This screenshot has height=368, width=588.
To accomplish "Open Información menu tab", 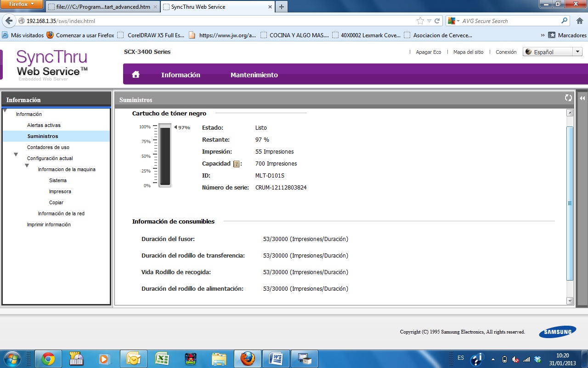I will pos(181,75).
